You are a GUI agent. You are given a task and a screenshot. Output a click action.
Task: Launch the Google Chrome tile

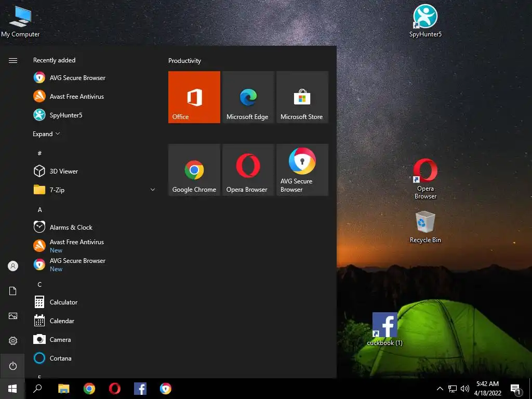point(194,170)
